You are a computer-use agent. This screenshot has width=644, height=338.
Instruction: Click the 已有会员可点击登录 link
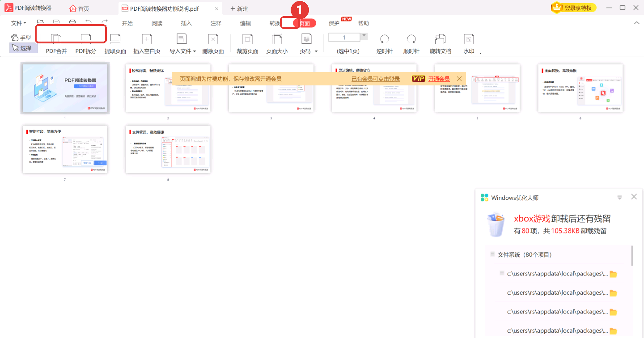tap(376, 79)
